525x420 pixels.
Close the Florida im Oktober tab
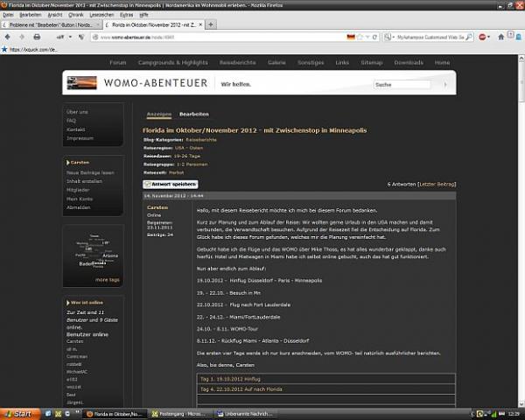[x=200, y=24]
